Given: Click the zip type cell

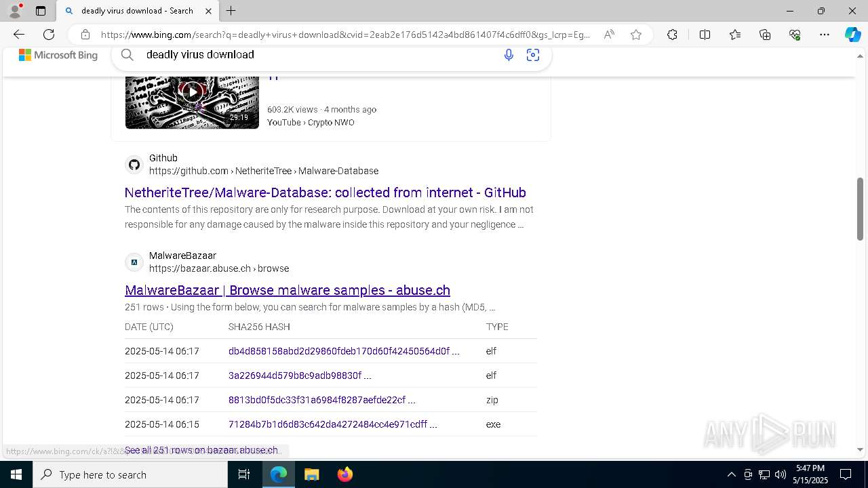Looking at the screenshot, I should pos(492,400).
